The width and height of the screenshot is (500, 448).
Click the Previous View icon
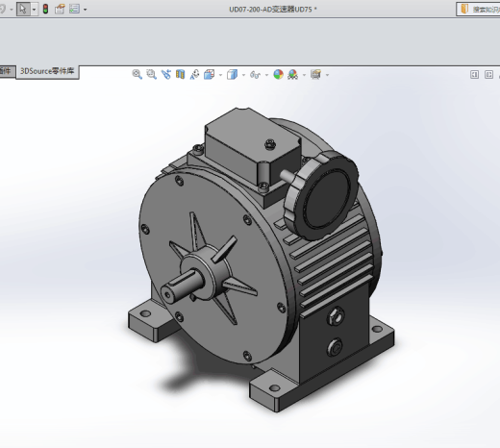tap(166, 74)
